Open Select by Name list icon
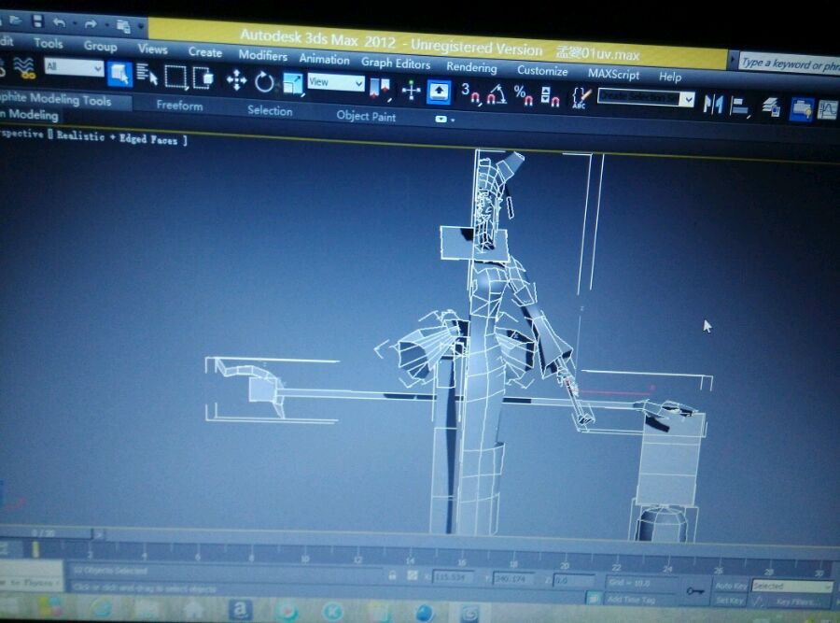 (x=147, y=75)
